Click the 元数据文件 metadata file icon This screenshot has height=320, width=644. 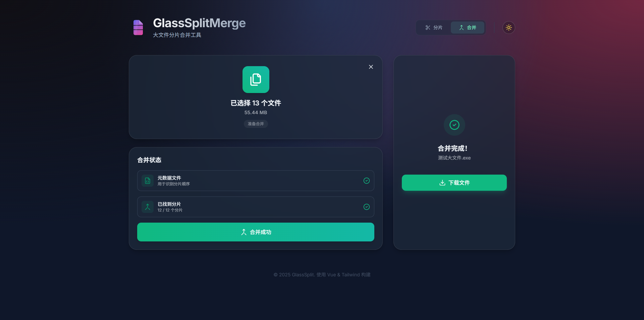148,181
